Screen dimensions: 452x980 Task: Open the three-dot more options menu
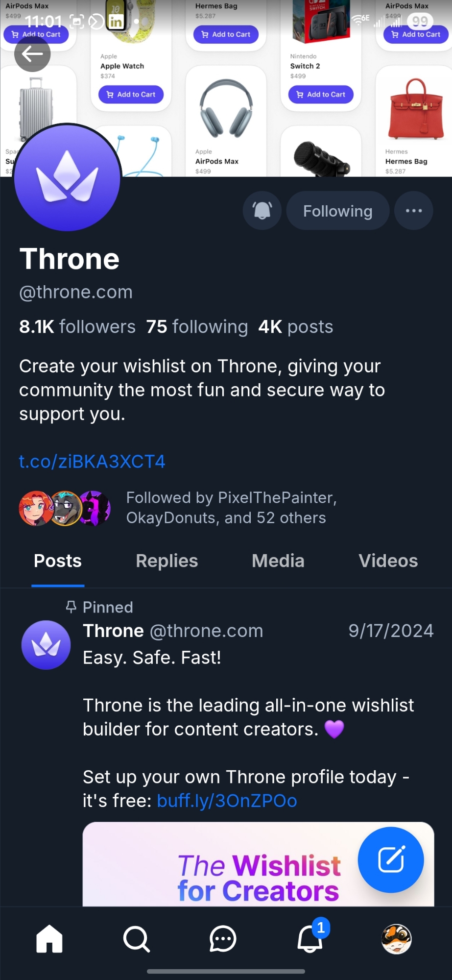click(413, 211)
